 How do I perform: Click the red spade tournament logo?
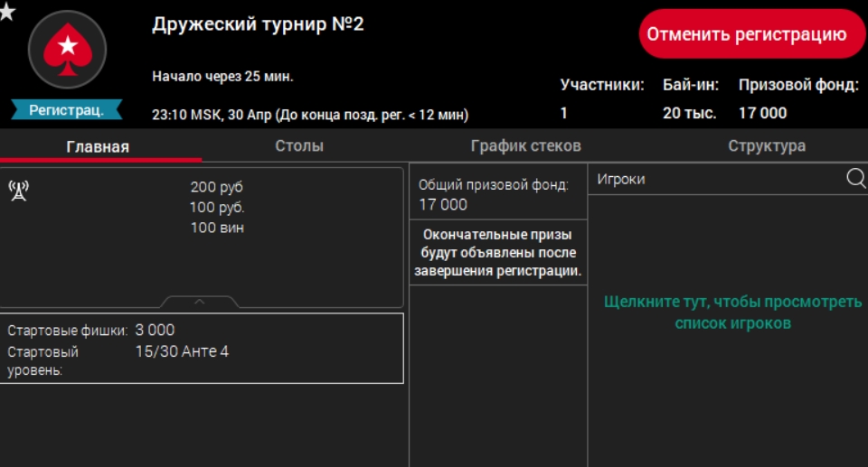click(67, 49)
